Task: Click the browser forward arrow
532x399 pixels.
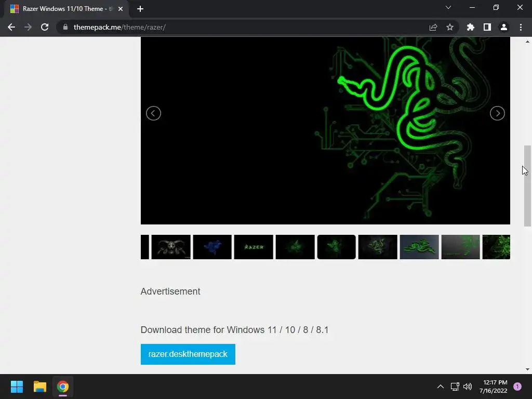Action: pos(28,27)
